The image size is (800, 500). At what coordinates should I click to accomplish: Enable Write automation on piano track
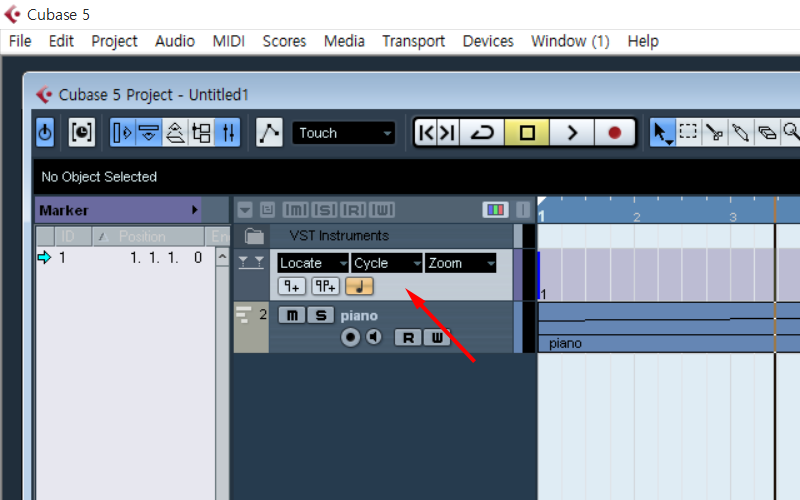(x=437, y=337)
